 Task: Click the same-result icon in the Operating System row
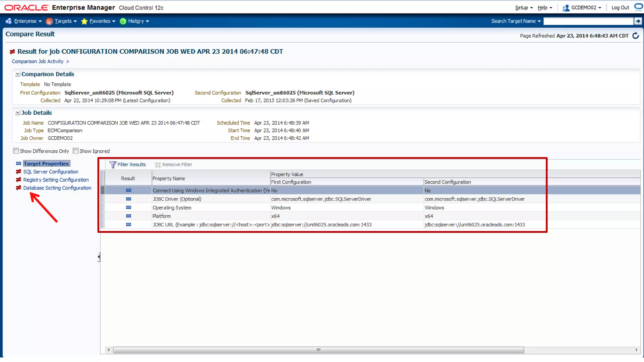(128, 207)
